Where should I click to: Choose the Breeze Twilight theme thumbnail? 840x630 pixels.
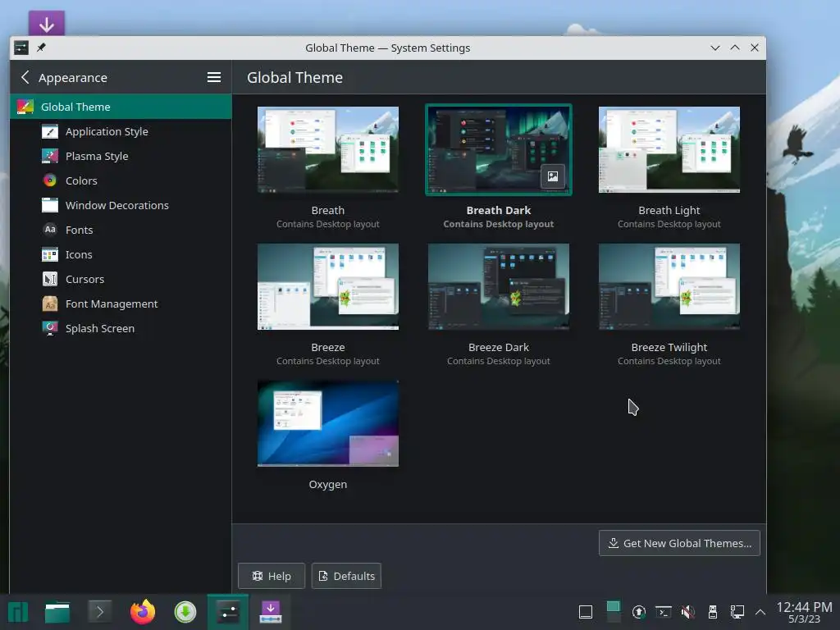click(669, 286)
